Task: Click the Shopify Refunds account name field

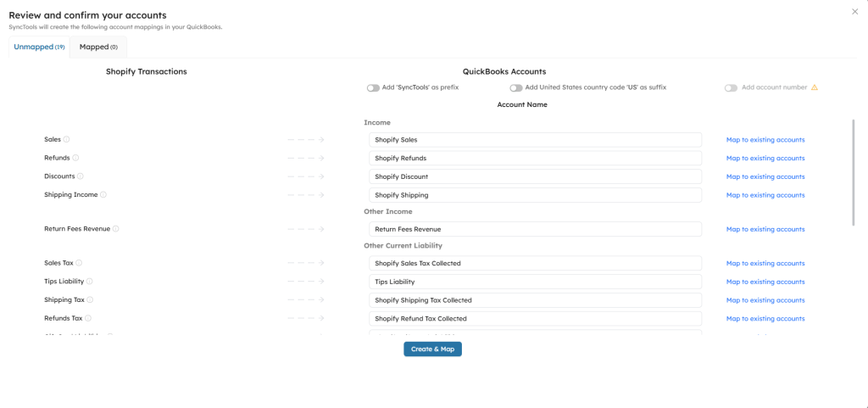Action: [535, 158]
